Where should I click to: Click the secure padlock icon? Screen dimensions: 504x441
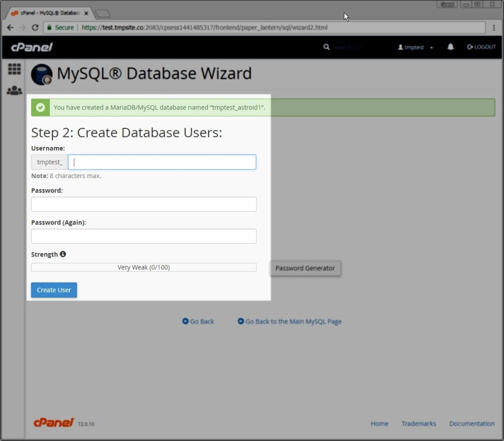click(49, 28)
